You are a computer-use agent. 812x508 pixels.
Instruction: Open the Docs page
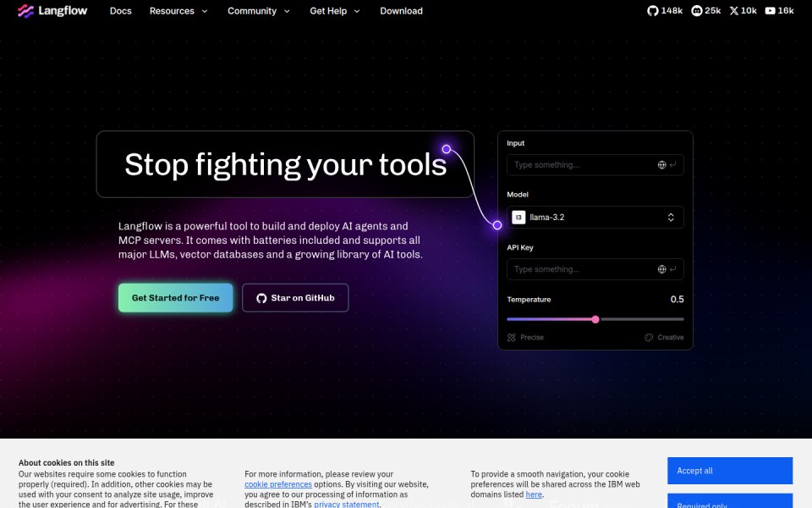click(x=121, y=11)
